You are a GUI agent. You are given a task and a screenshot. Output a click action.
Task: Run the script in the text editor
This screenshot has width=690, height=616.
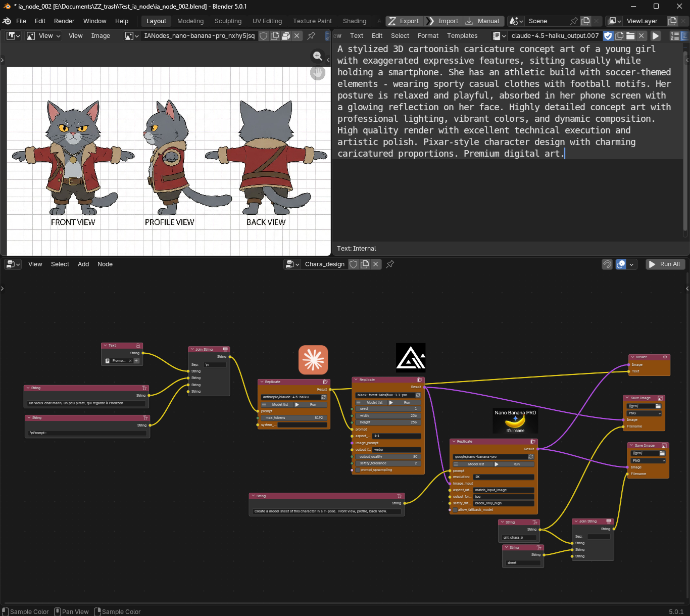(x=655, y=36)
